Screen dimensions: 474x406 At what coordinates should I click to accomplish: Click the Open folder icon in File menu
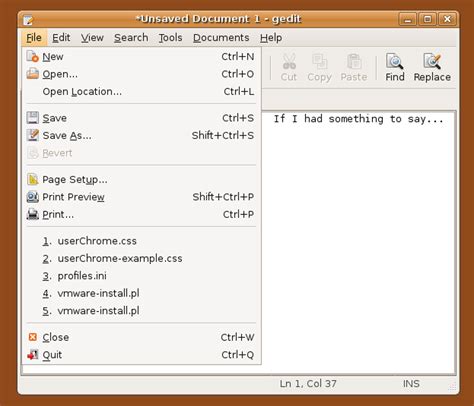pyautogui.click(x=33, y=73)
